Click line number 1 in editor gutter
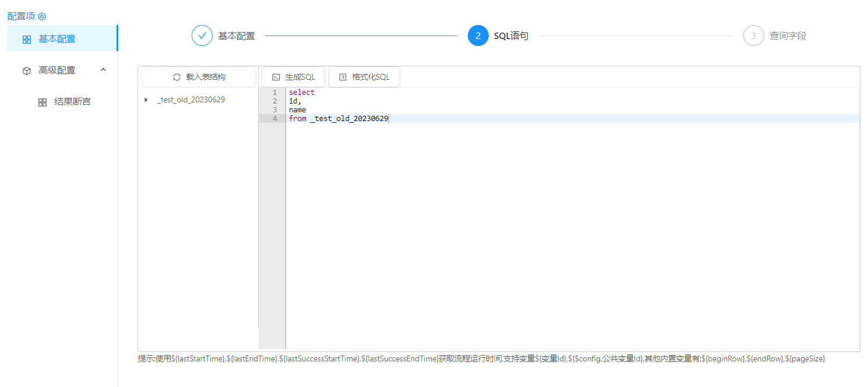The image size is (868, 387). click(274, 93)
